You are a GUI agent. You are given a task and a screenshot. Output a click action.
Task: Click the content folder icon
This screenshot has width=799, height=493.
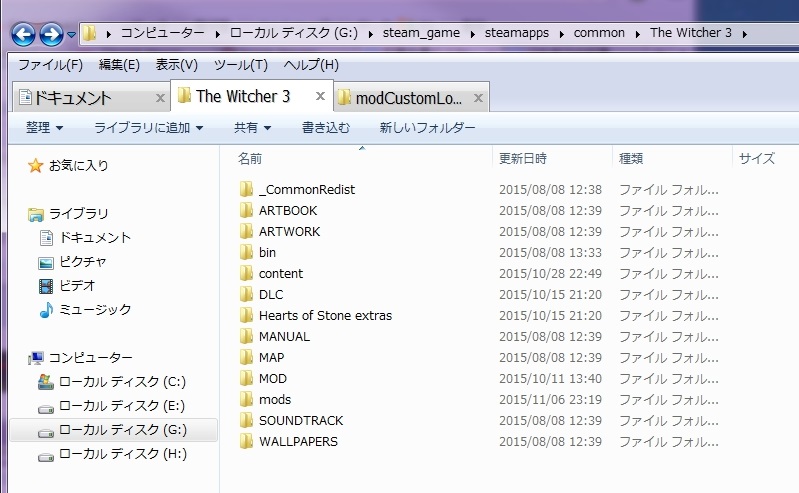point(246,273)
